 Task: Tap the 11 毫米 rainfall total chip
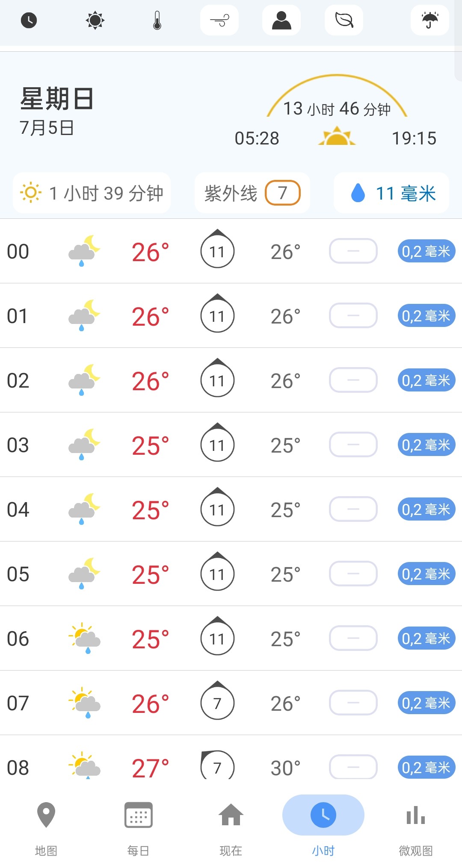pos(391,193)
